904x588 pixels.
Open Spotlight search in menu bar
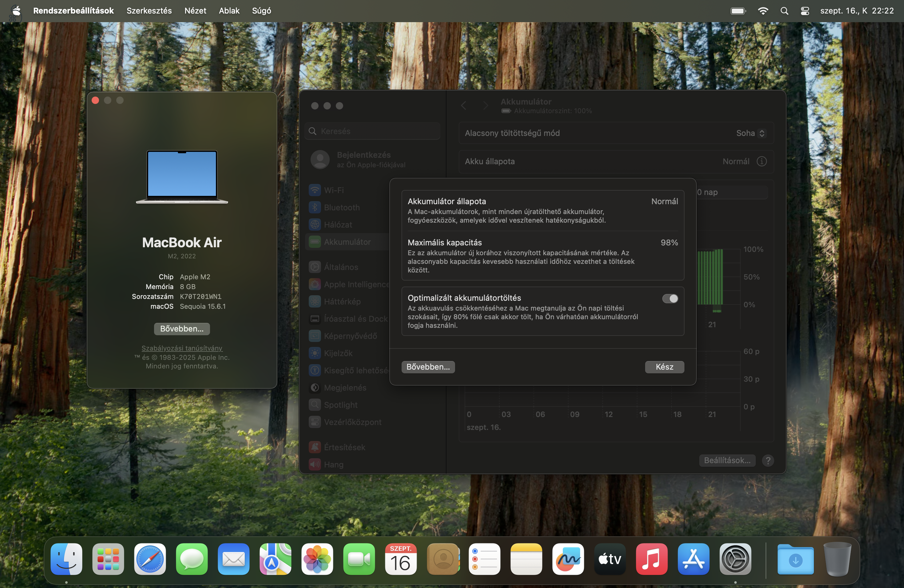tap(784, 11)
